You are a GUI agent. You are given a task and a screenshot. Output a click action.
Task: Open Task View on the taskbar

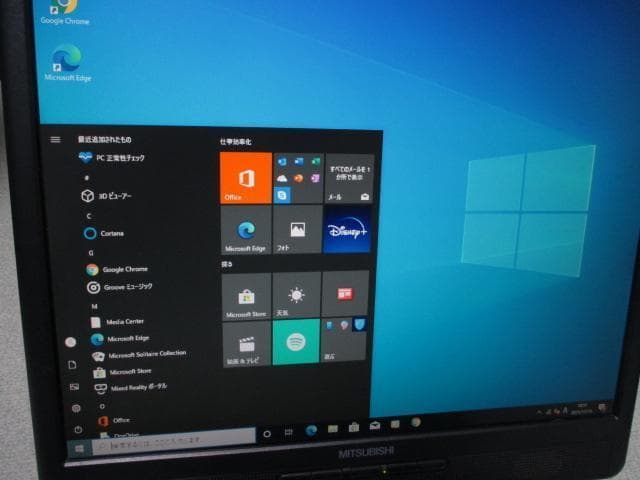(289, 432)
